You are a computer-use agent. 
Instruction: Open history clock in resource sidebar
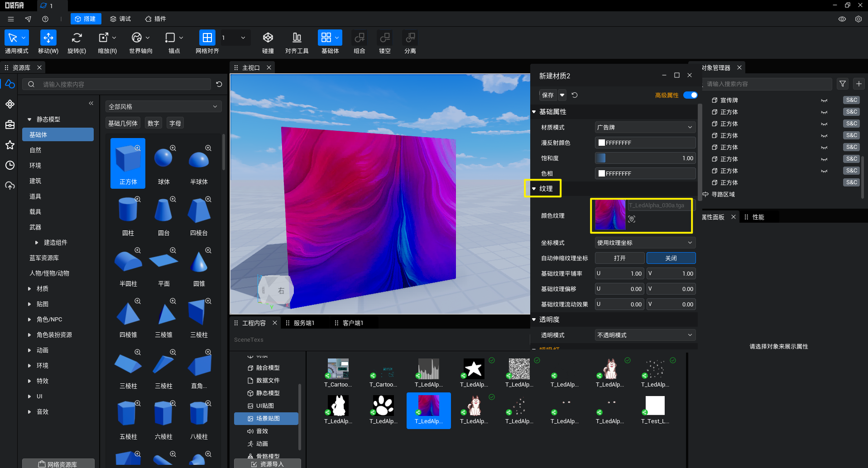point(10,165)
